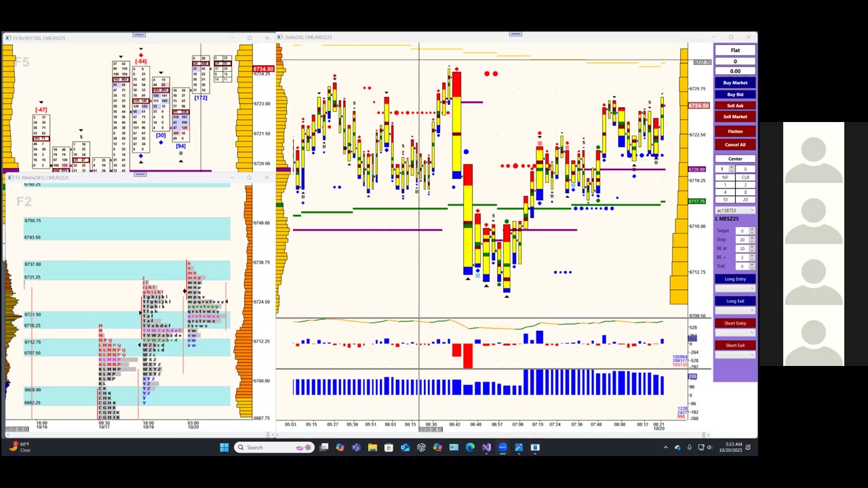The height and width of the screenshot is (488, 868).
Task: Click the purple 6720.00 price label
Action: 696,169
